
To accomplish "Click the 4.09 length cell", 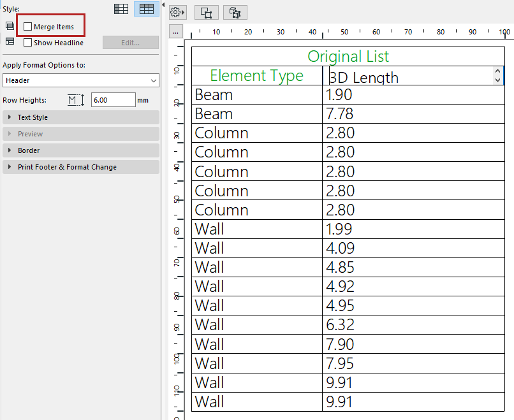I will [x=413, y=248].
